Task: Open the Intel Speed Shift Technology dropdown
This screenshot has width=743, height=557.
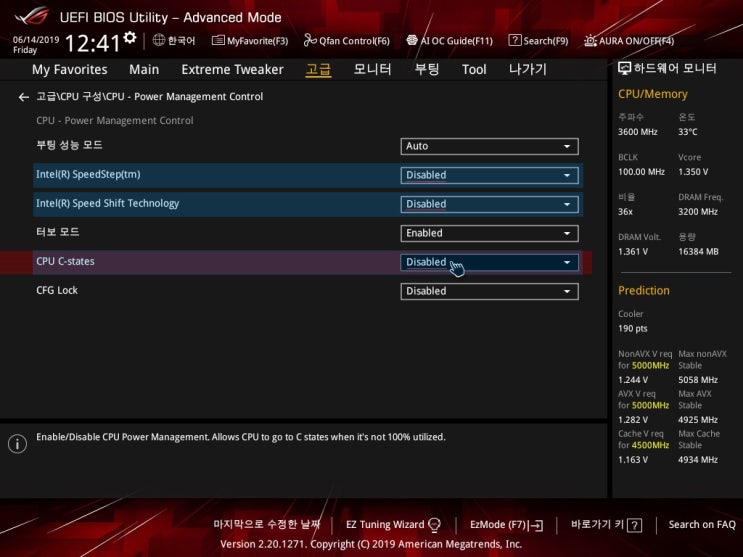Action: click(489, 204)
